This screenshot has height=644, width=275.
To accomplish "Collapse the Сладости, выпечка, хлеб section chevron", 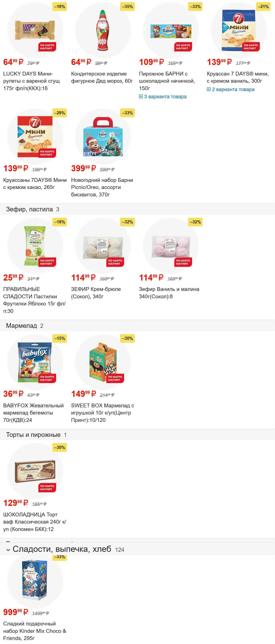I will pyautogui.click(x=8, y=550).
